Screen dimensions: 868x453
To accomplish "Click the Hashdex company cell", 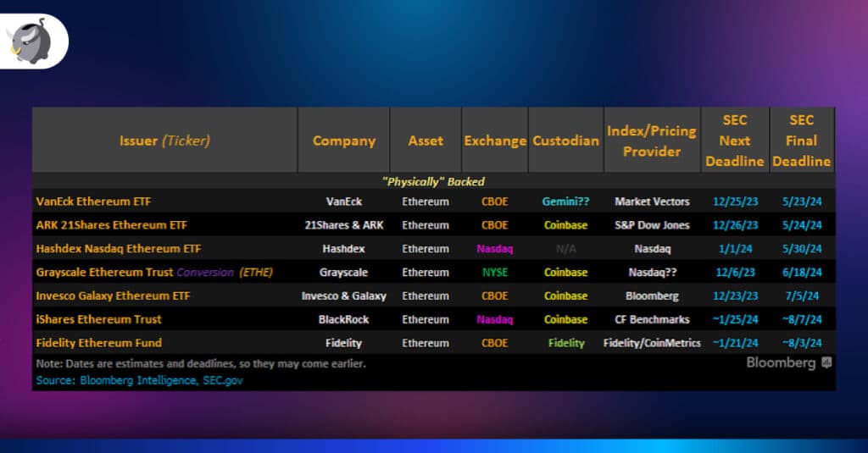I will pos(344,249).
